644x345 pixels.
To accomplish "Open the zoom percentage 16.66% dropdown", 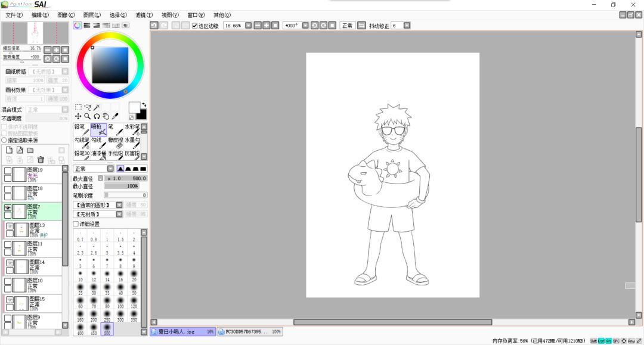I will click(249, 26).
